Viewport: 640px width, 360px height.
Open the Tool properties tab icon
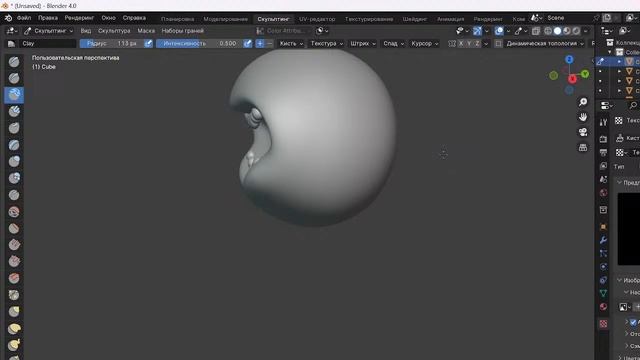coord(603,122)
